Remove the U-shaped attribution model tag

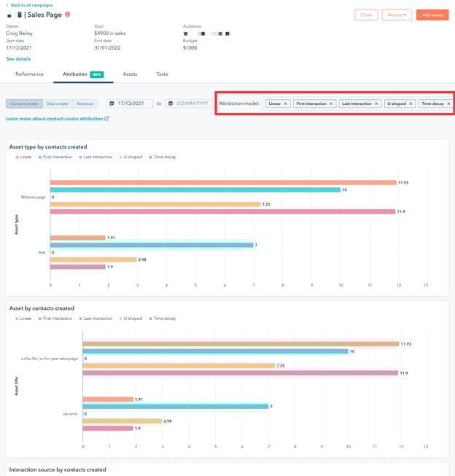[x=411, y=104]
